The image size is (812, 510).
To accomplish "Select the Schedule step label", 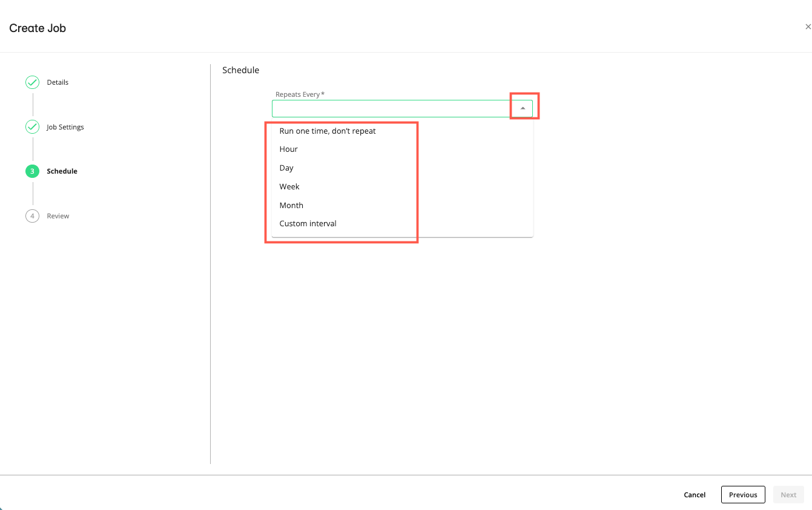I will pyautogui.click(x=62, y=171).
